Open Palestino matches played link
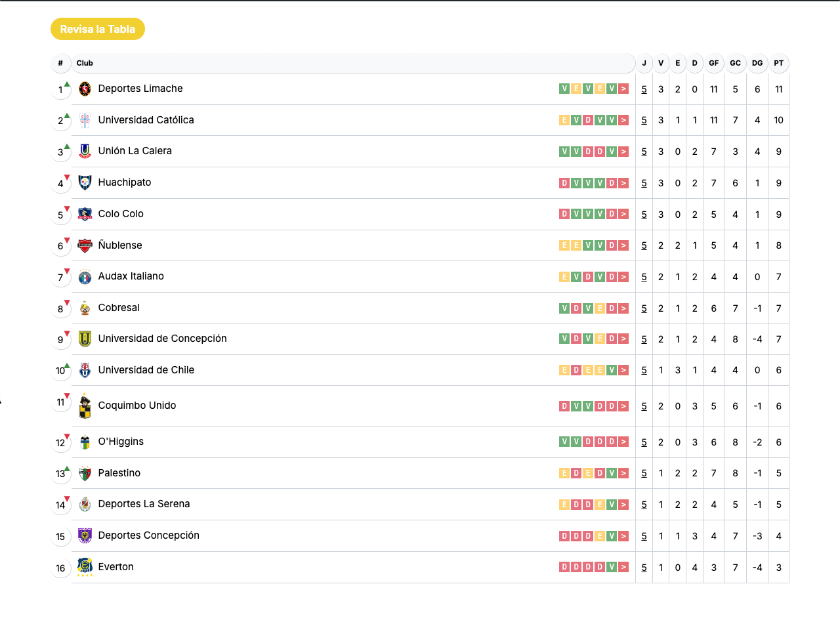Screen dimensions: 840x626 pos(644,473)
